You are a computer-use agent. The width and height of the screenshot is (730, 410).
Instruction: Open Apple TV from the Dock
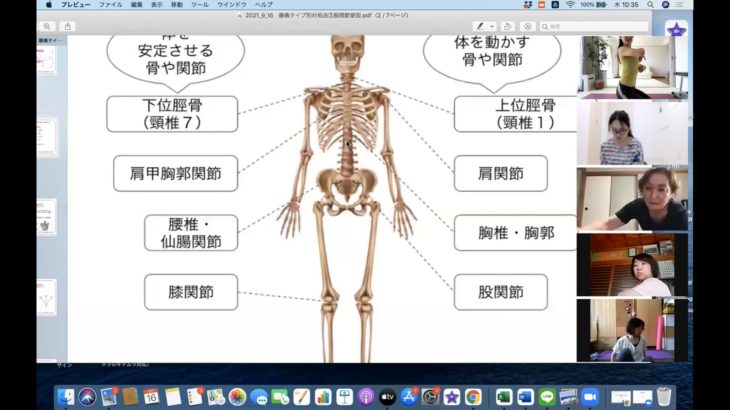pos(387,397)
